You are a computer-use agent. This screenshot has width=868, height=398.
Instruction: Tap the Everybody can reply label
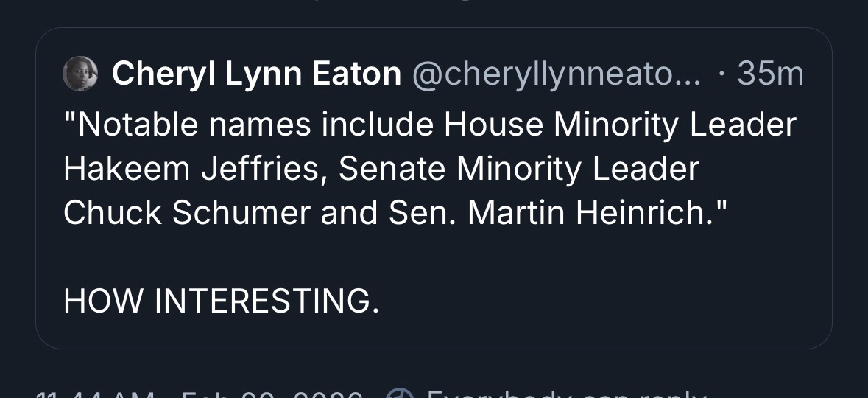[x=567, y=395]
